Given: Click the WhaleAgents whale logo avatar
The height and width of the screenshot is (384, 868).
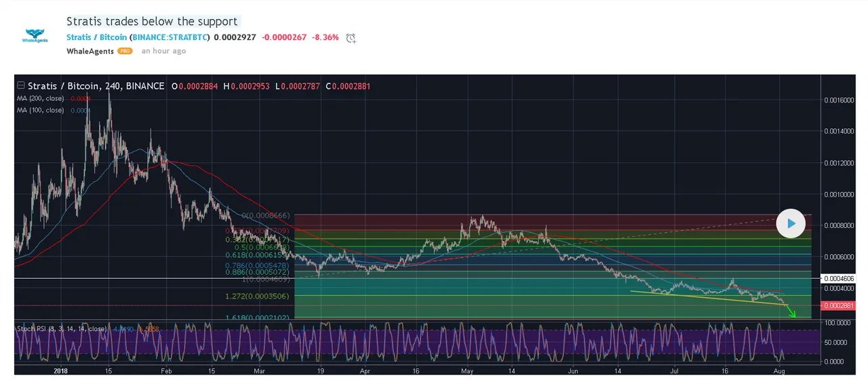Looking at the screenshot, I should pyautogui.click(x=36, y=37).
